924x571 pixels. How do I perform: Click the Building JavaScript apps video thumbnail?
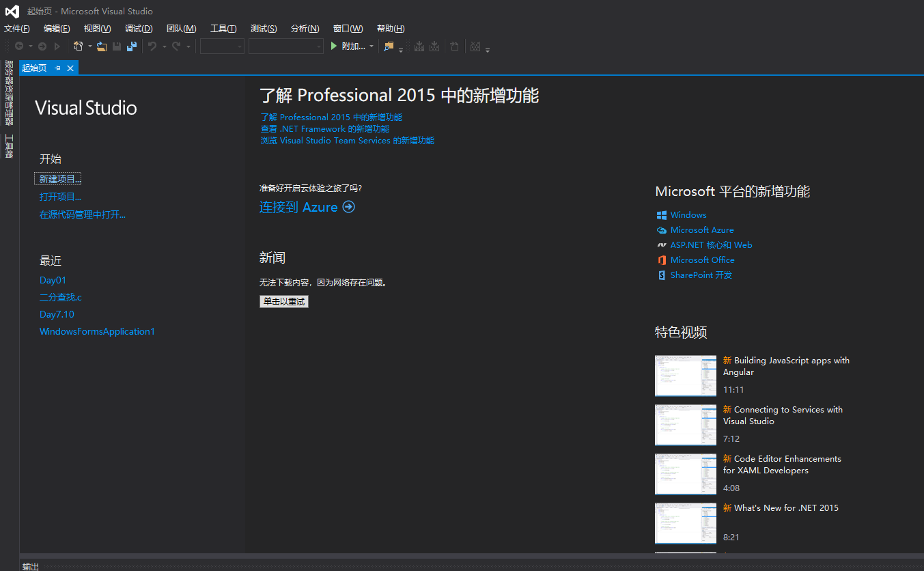(x=685, y=375)
